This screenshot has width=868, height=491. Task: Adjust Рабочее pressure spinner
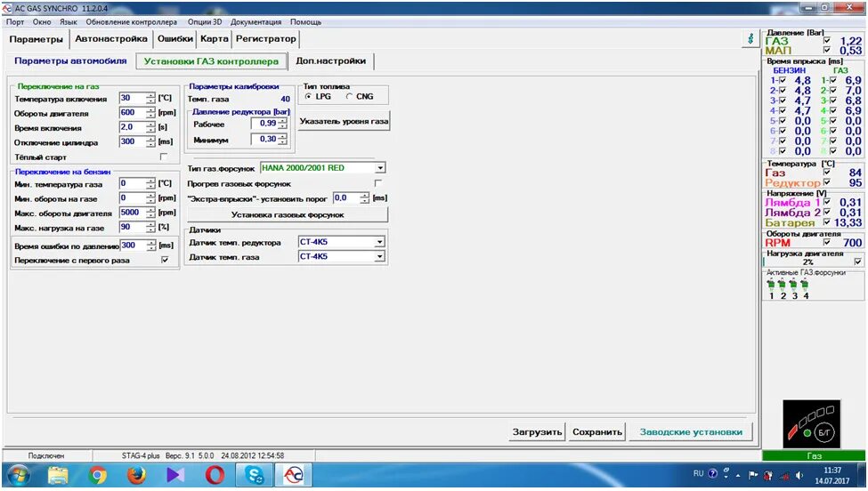282,124
